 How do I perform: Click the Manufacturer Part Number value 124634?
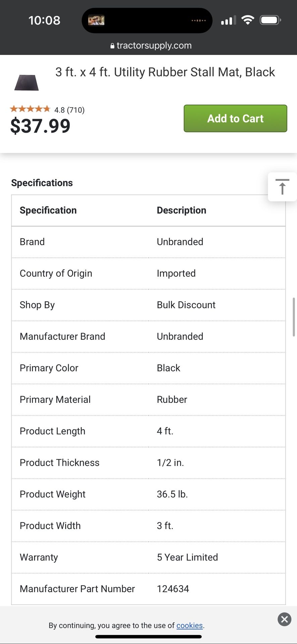[x=173, y=589]
